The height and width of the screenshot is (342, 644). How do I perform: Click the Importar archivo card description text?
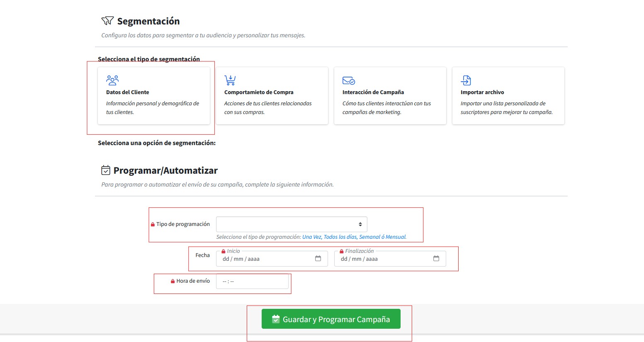[x=506, y=108]
